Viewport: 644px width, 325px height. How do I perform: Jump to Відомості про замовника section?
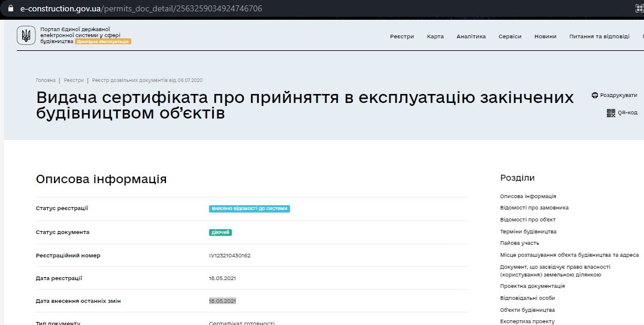coord(534,208)
